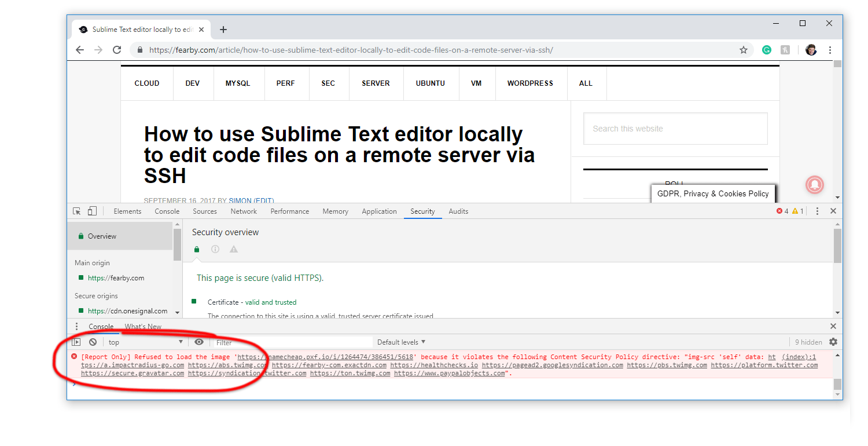
Task: Open the console drawer three-dot menu
Action: (x=77, y=327)
